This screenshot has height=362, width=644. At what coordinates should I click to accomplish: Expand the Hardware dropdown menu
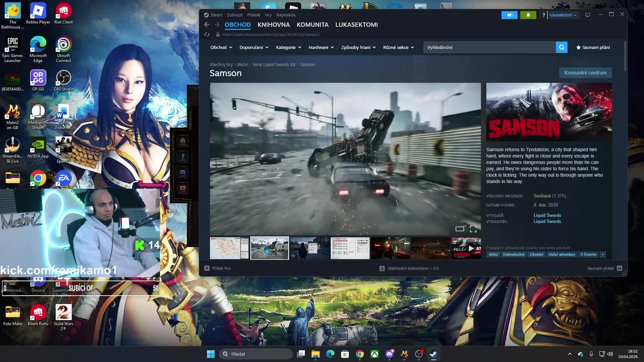[321, 47]
